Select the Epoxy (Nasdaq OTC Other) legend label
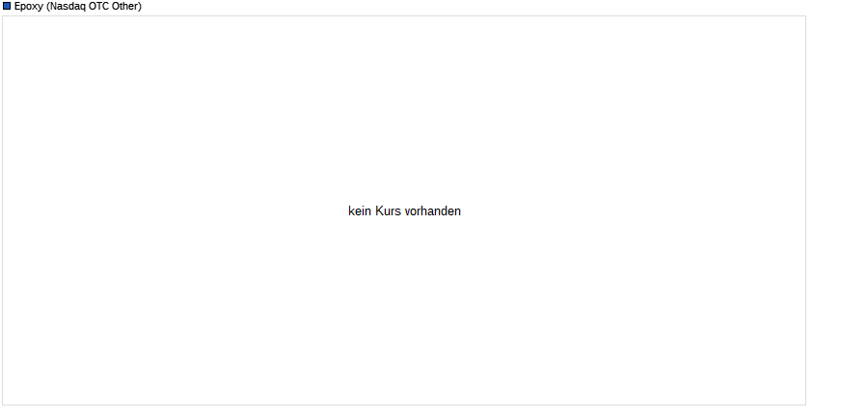The width and height of the screenshot is (868, 420). 78,6
